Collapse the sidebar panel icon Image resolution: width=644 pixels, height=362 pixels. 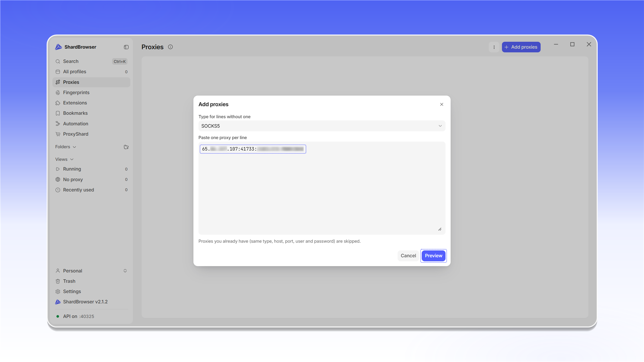coord(126,47)
